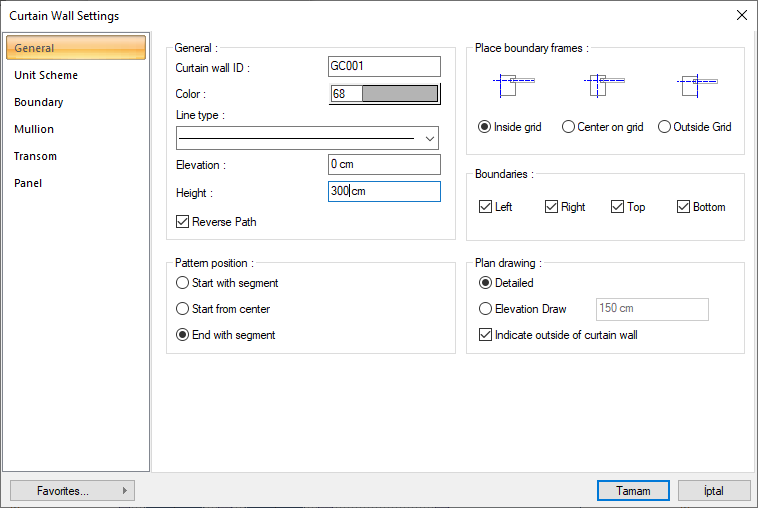Switch to the Mullion section
This screenshot has width=758, height=508.
(34, 129)
